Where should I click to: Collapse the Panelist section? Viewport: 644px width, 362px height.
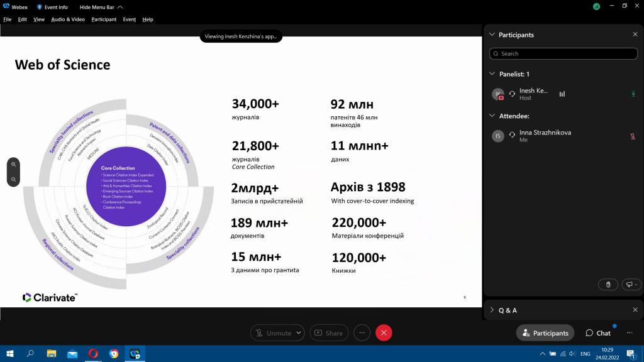click(x=492, y=74)
